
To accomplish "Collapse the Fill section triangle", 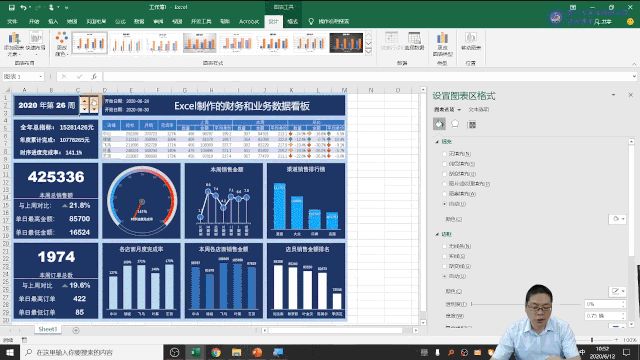I will click(x=437, y=142).
